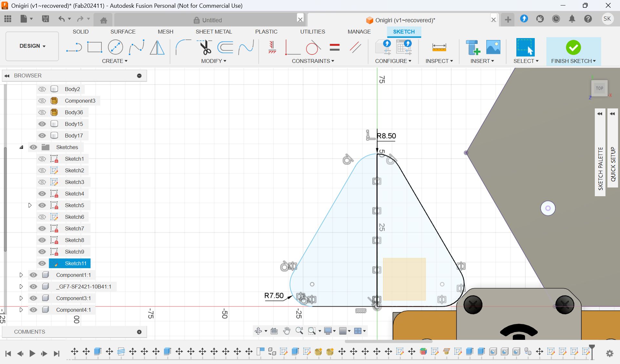Open the Measure inspect tool

439,47
